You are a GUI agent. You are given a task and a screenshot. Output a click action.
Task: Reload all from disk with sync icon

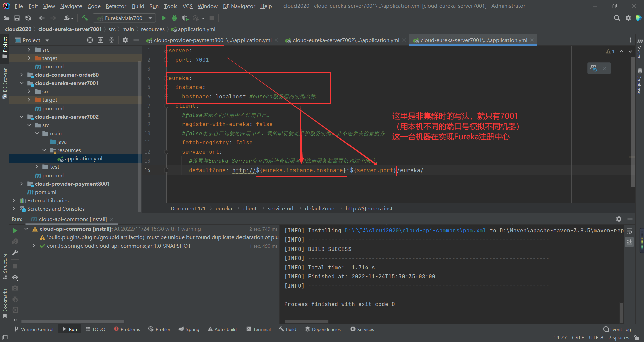28,18
